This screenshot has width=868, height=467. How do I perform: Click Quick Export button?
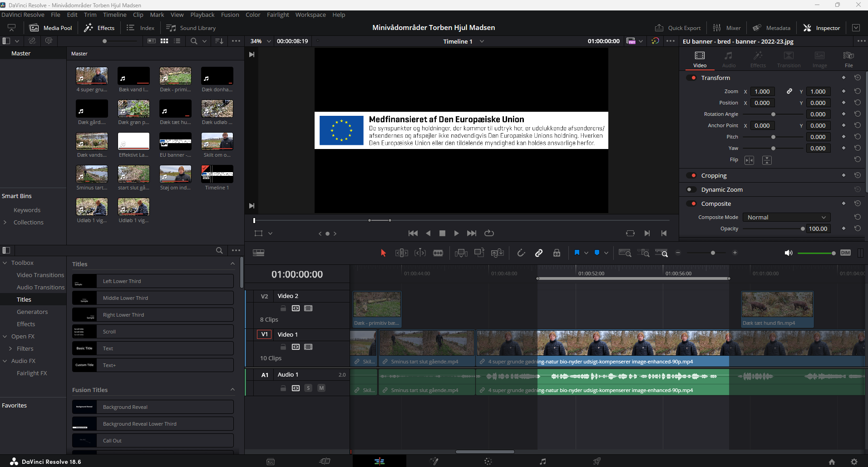coord(678,28)
